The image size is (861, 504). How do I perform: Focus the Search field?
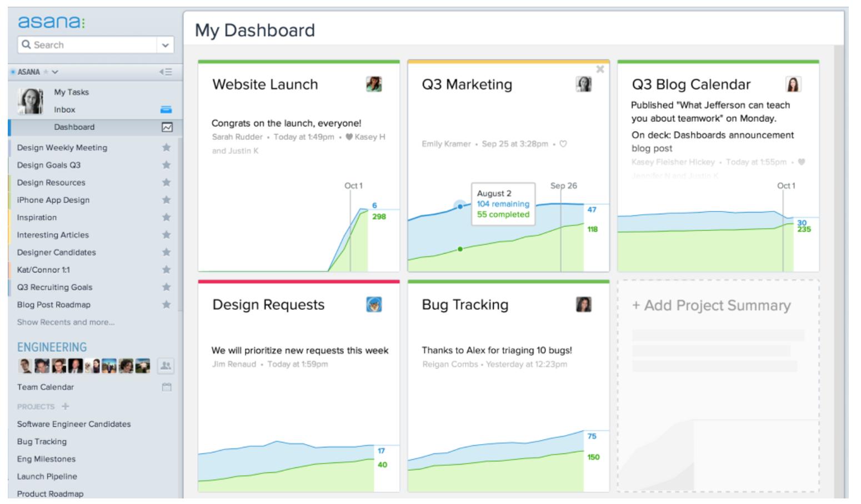(x=88, y=45)
